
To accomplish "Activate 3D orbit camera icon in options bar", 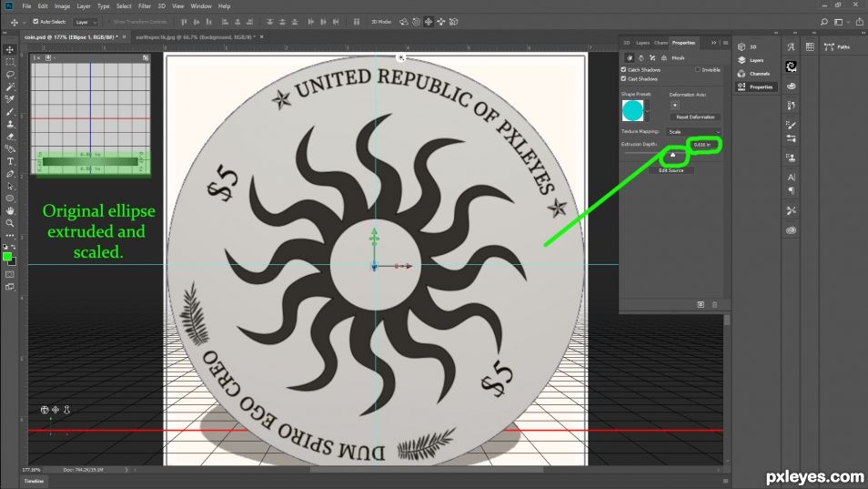I will click(x=404, y=22).
